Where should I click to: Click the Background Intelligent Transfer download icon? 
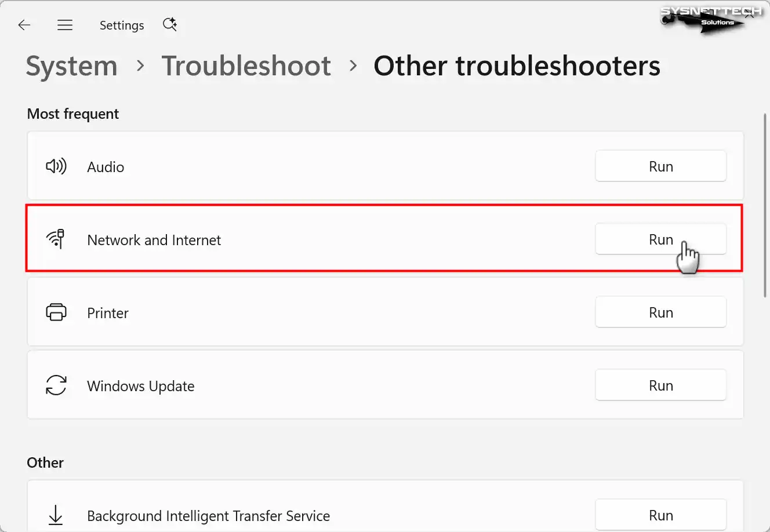56,515
